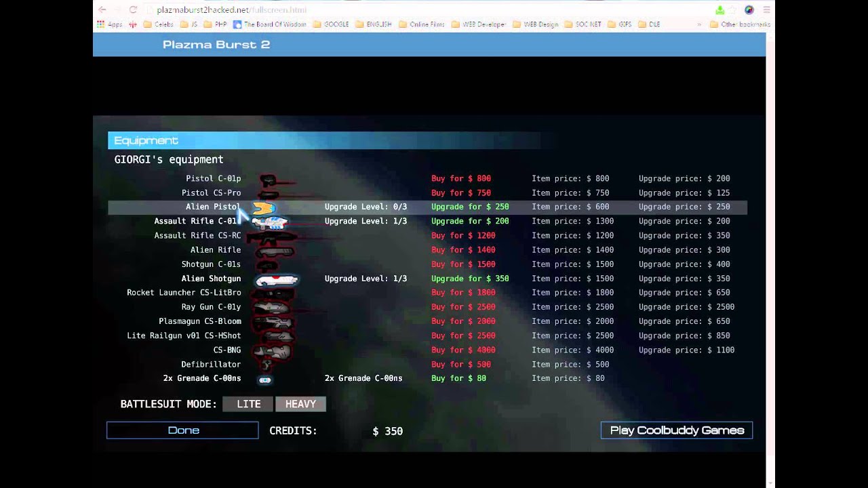Buy Lite Railgun for $2500
The height and width of the screenshot is (488, 868).
click(x=463, y=335)
